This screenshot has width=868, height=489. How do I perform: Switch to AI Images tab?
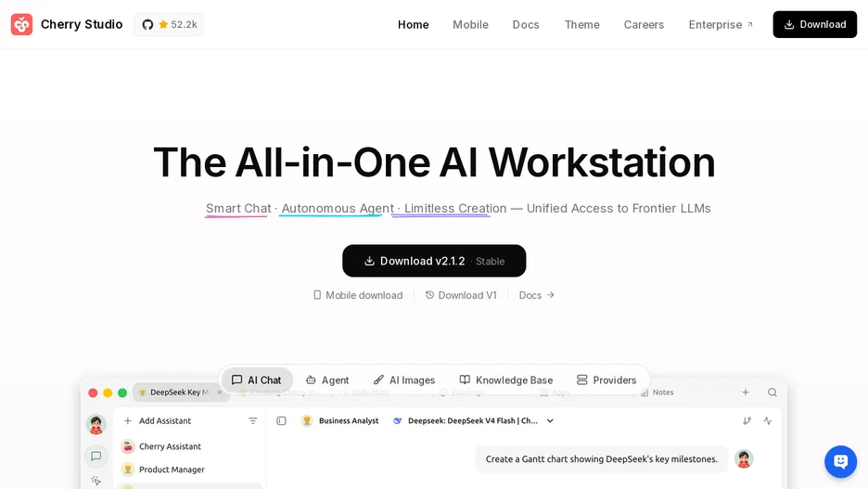404,380
